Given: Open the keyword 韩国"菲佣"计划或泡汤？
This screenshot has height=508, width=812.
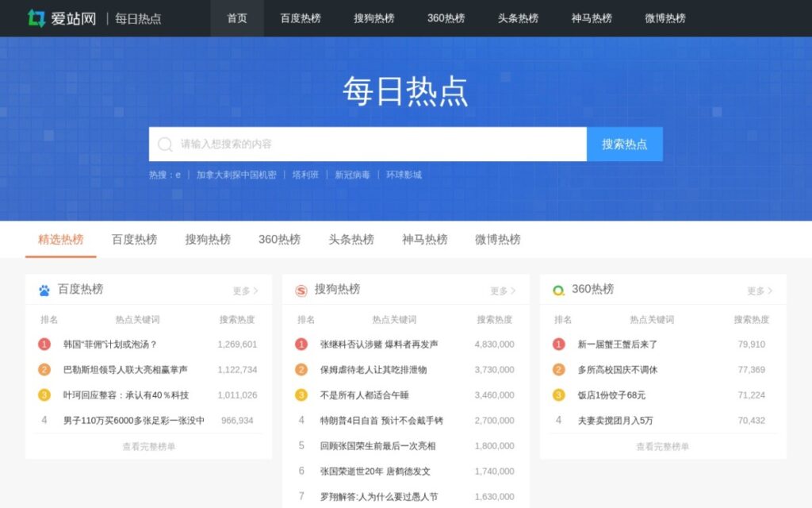Looking at the screenshot, I should (x=109, y=344).
